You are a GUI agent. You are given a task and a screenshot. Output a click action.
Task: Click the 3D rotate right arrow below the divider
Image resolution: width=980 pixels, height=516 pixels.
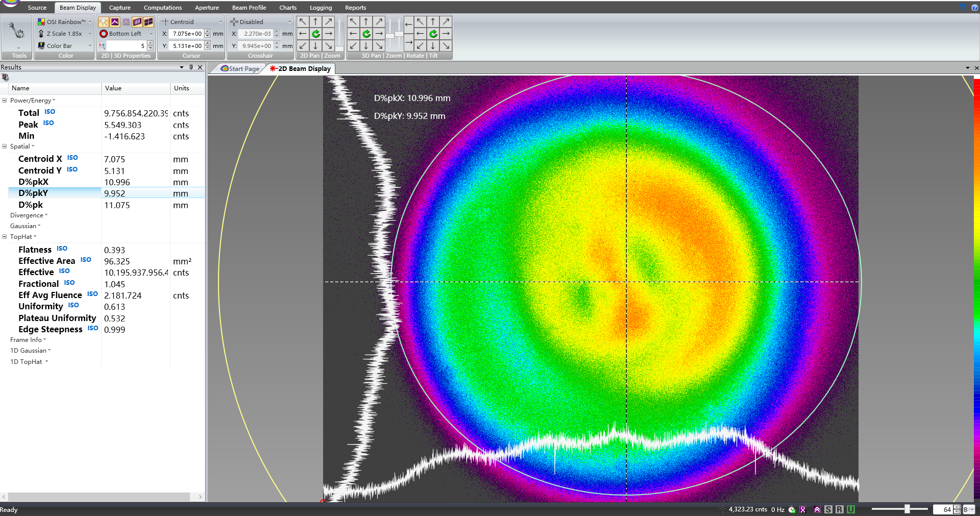408,42
